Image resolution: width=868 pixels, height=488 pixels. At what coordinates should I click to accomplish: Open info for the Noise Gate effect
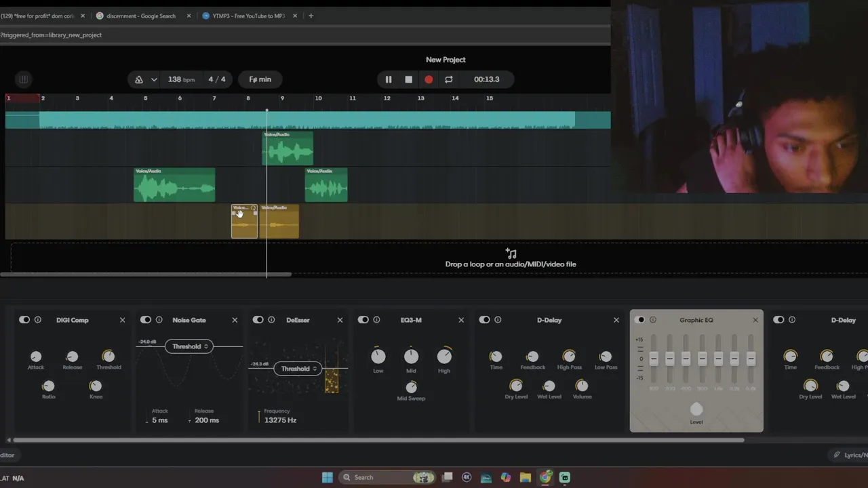[x=159, y=320]
